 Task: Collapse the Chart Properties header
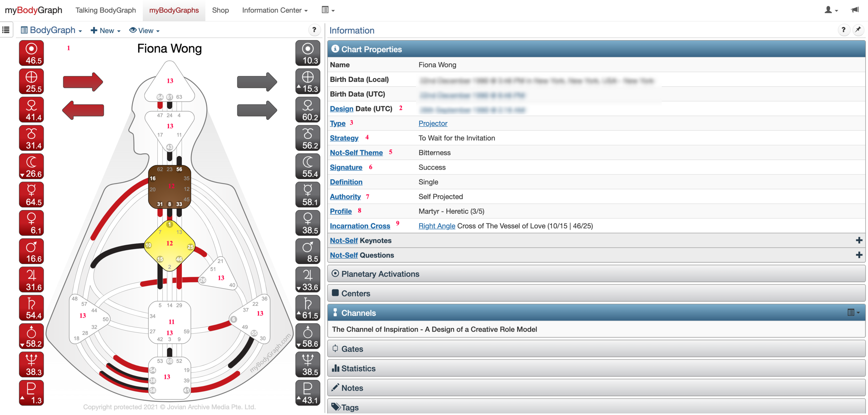coord(596,49)
